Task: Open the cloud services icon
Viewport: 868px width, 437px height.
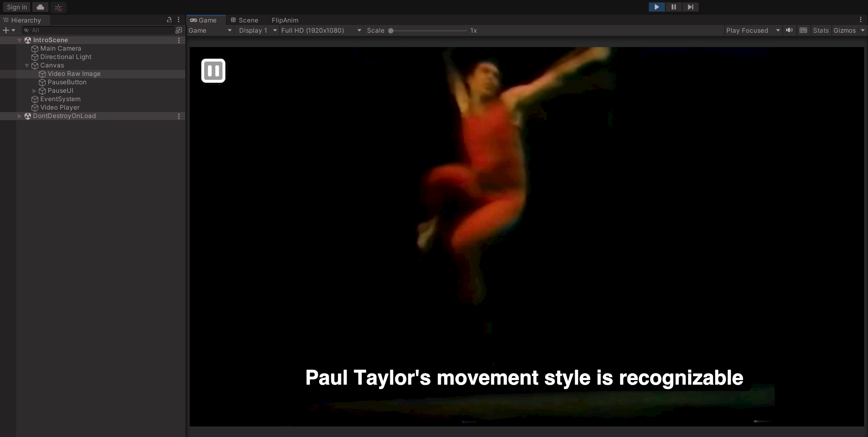Action: 40,7
